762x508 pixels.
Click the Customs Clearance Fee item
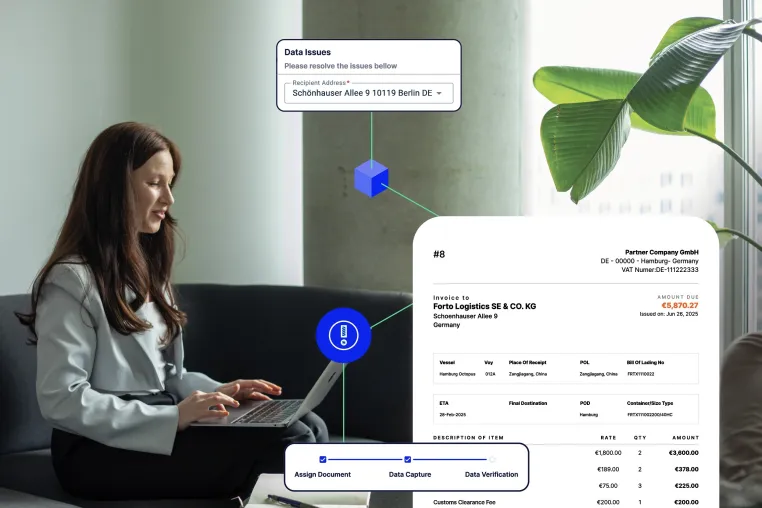464,502
